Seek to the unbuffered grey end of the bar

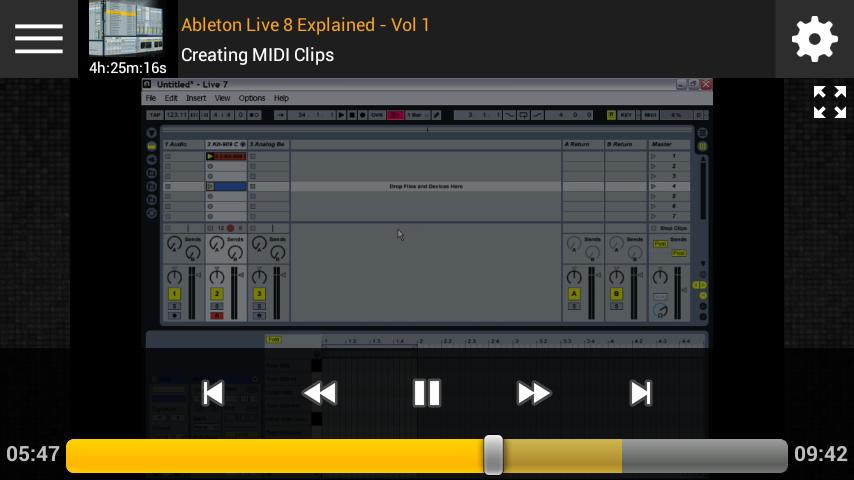pos(704,455)
